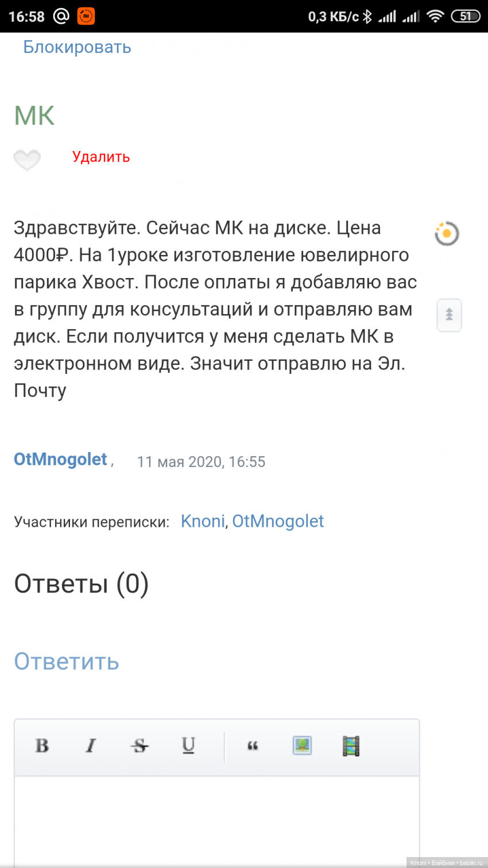Click the scroll-to-top arrow button
The height and width of the screenshot is (868, 488).
[449, 315]
